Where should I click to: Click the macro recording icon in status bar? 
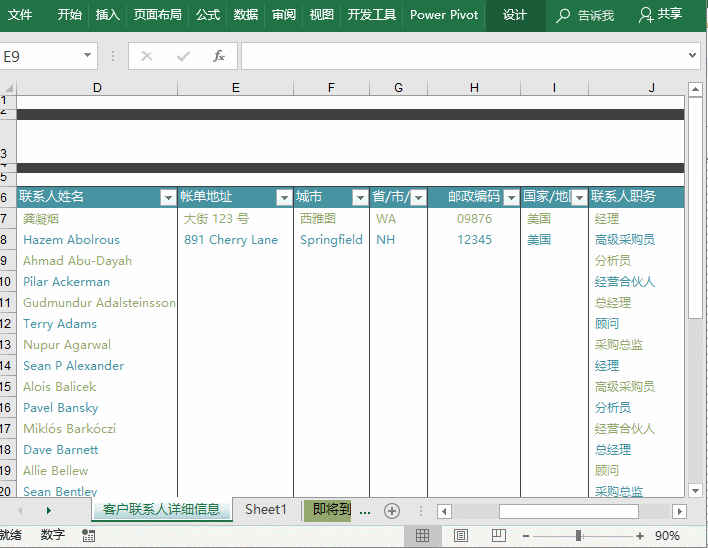89,536
